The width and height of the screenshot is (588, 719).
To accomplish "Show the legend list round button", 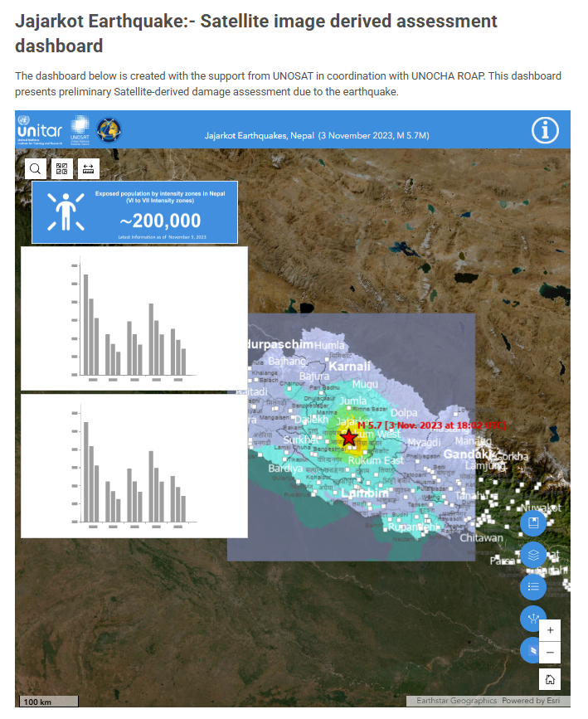I will [x=533, y=587].
